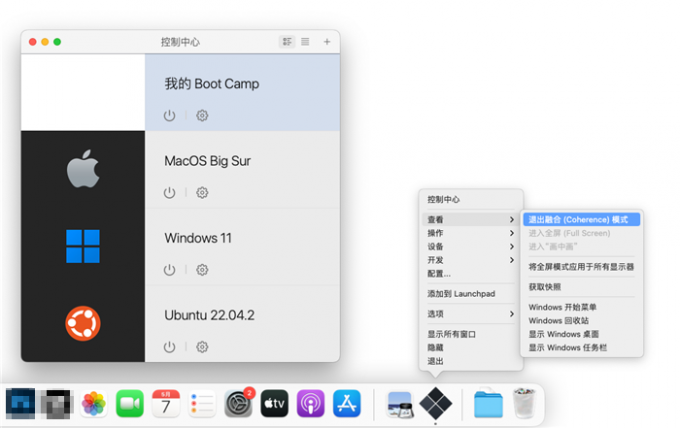Open Podcasts from the Dock
The height and width of the screenshot is (428, 680).
[x=311, y=403]
